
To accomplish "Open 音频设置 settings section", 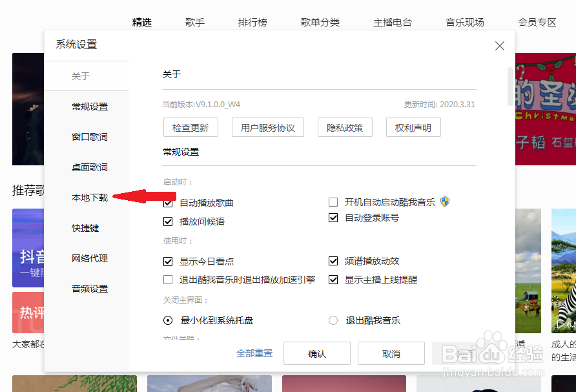I will [x=90, y=289].
